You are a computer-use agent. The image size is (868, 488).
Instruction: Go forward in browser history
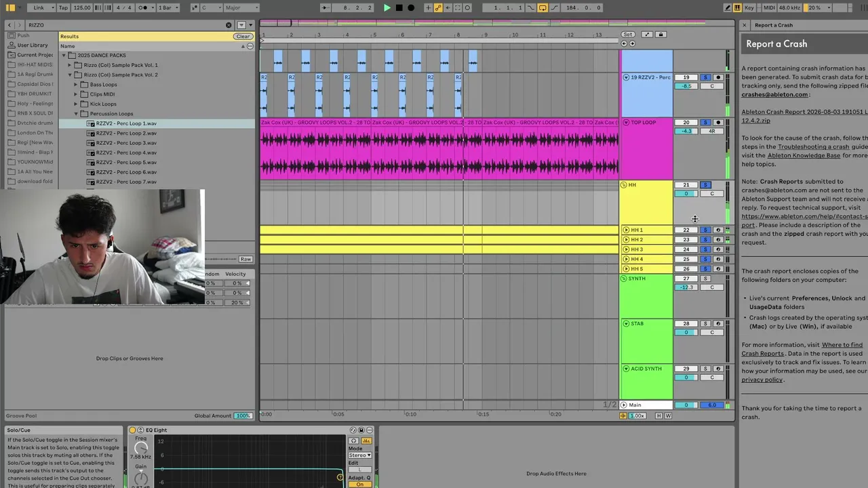[x=19, y=25]
